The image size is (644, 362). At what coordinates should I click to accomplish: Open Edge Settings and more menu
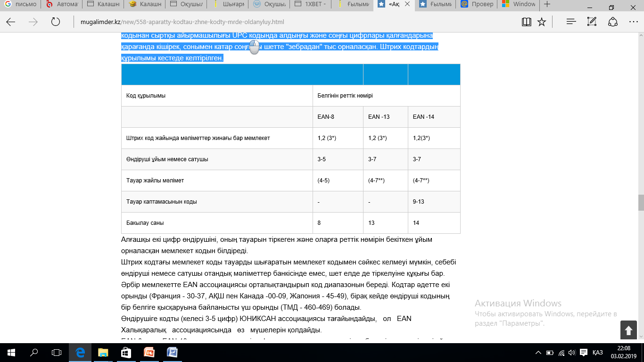[x=634, y=22]
